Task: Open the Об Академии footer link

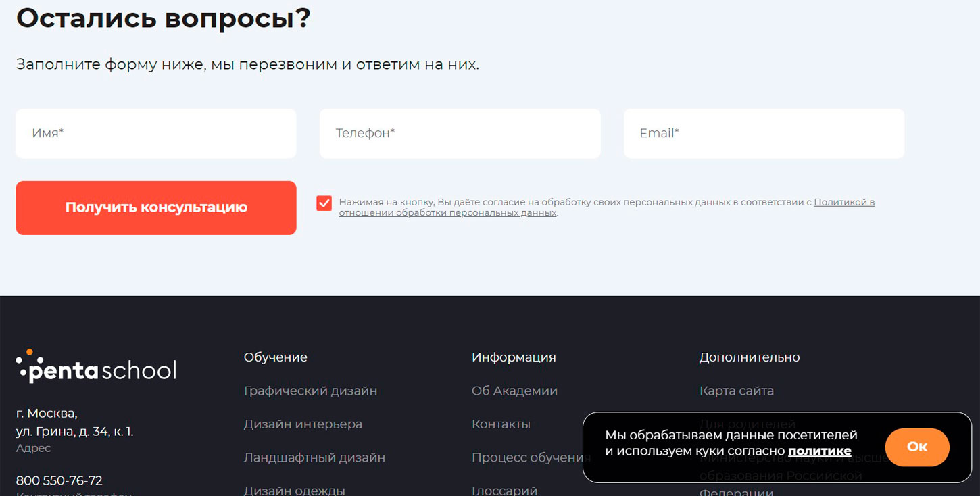Action: tap(514, 391)
